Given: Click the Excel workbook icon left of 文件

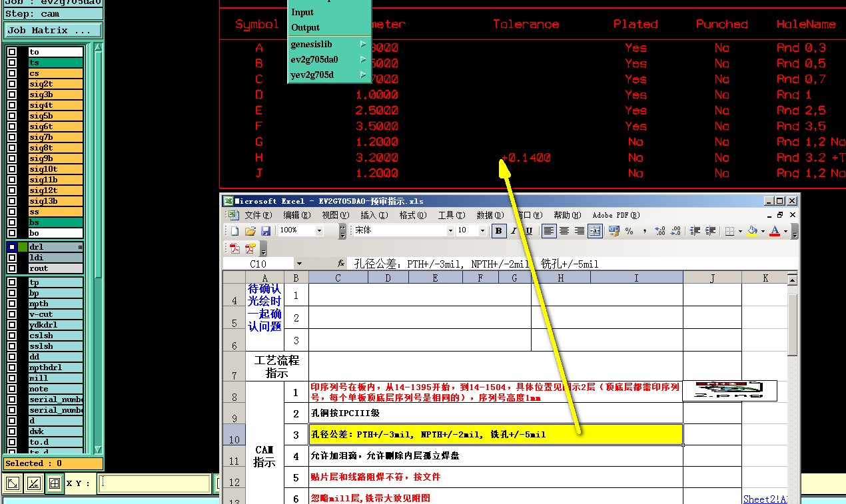Looking at the screenshot, I should tap(233, 215).
